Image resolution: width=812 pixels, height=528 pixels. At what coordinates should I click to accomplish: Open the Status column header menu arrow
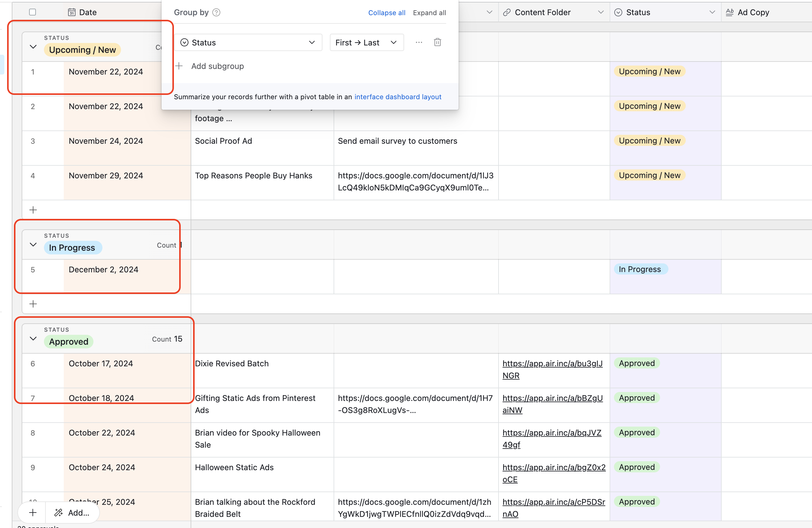point(712,12)
